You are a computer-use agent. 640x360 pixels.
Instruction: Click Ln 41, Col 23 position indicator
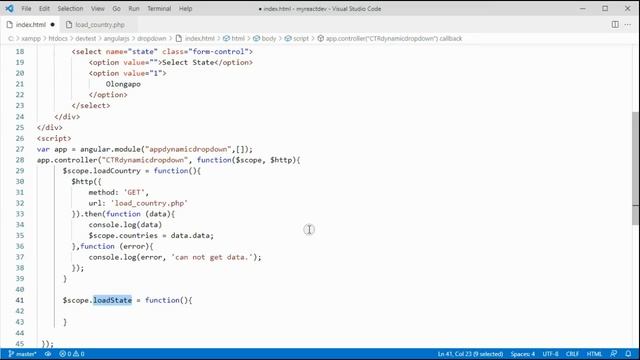click(470, 354)
